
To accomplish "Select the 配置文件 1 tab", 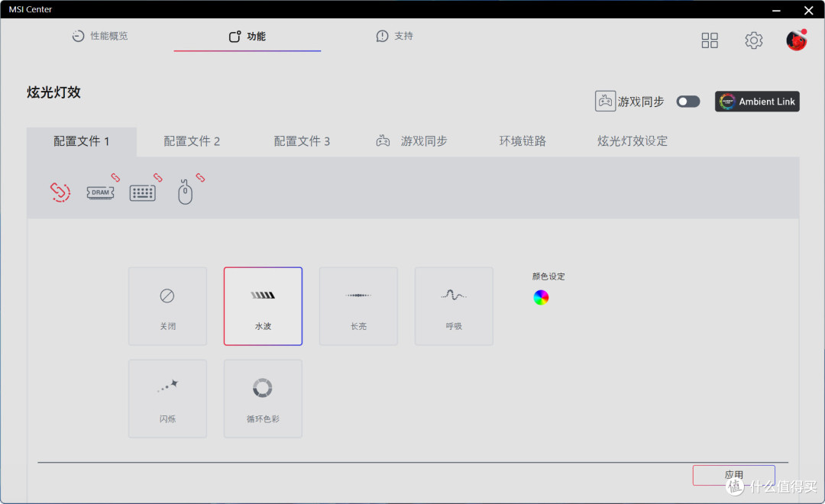I will pos(82,141).
